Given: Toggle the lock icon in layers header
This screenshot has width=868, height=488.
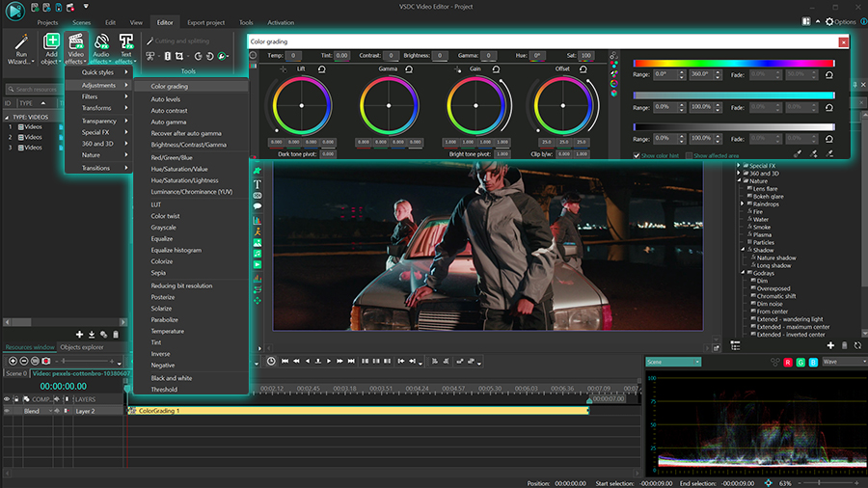Looking at the screenshot, I should click(x=16, y=399).
